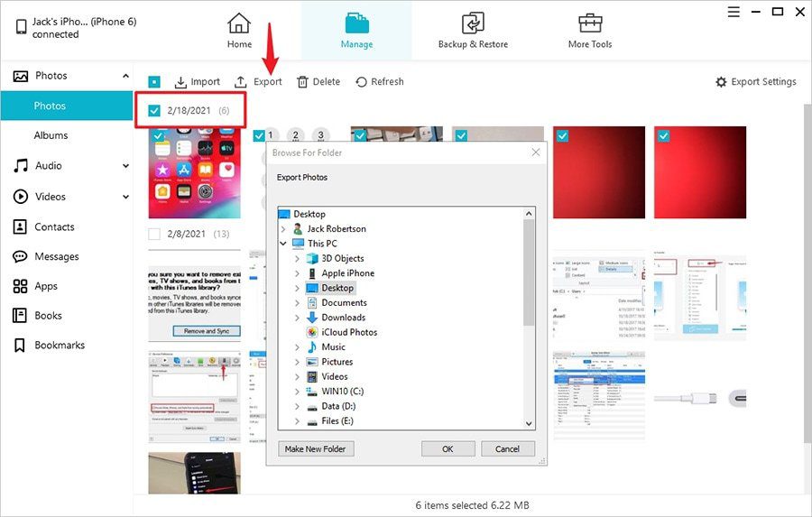Click Cancel in Browse For Folder
The height and width of the screenshot is (517, 812).
507,448
